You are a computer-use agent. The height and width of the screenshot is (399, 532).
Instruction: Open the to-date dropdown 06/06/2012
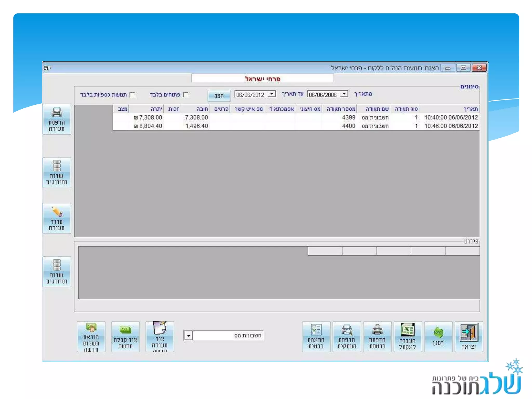click(x=272, y=94)
